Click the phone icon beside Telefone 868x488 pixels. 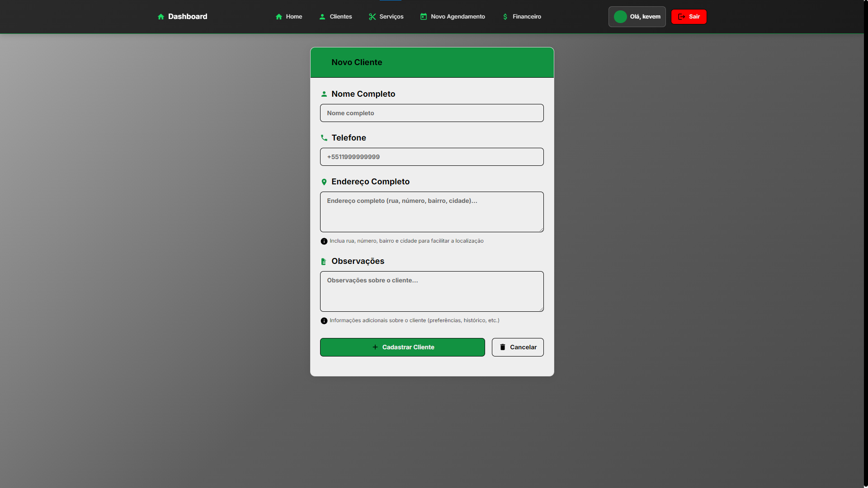324,138
